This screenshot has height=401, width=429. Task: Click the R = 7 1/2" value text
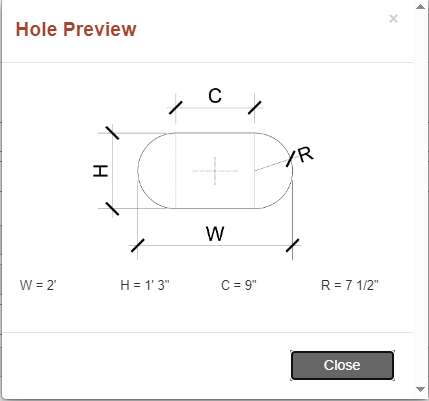tap(350, 285)
